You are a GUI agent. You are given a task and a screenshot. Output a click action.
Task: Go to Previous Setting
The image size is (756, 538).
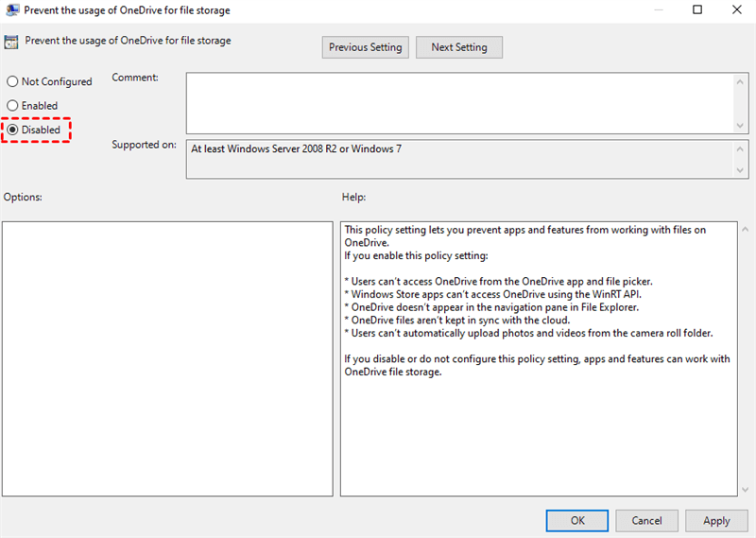click(x=365, y=47)
